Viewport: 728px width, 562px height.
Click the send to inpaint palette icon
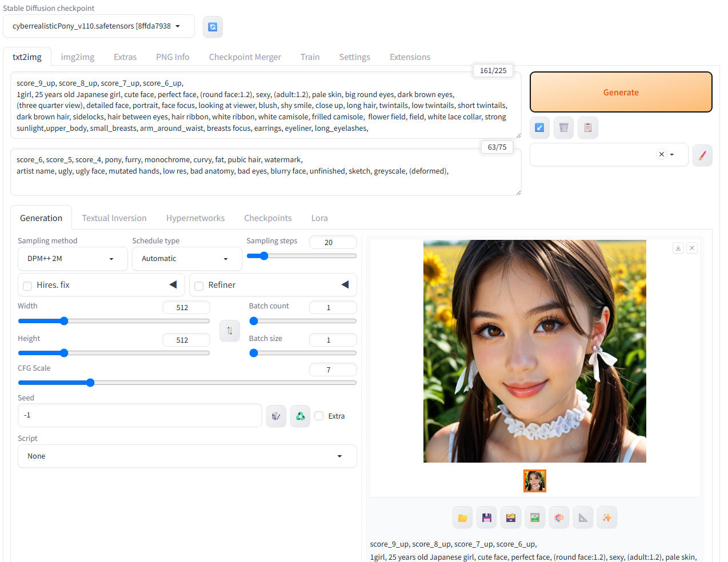(559, 517)
